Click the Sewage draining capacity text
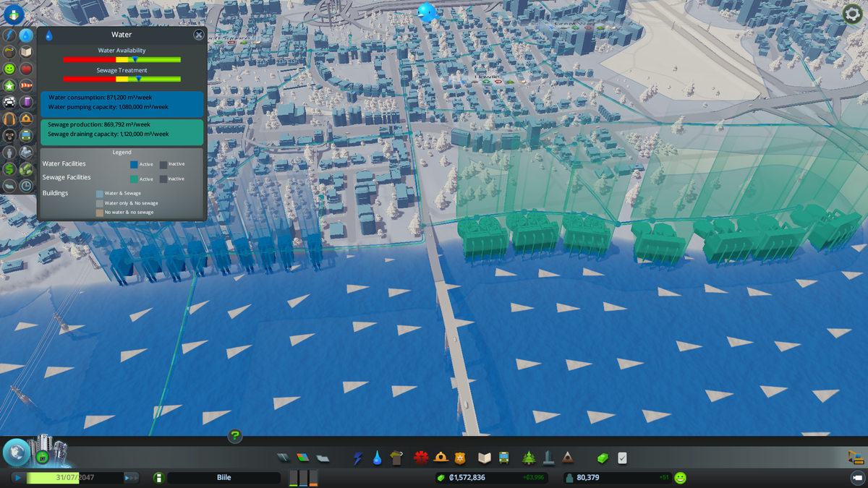Image resolution: width=868 pixels, height=488 pixels. pyautogui.click(x=109, y=134)
